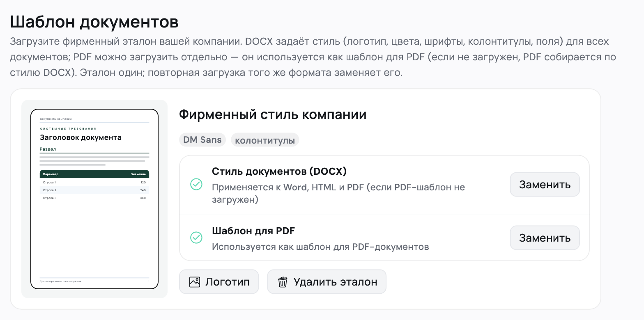Click the Раздел heading in the preview
The image size is (644, 320).
pyautogui.click(x=48, y=149)
